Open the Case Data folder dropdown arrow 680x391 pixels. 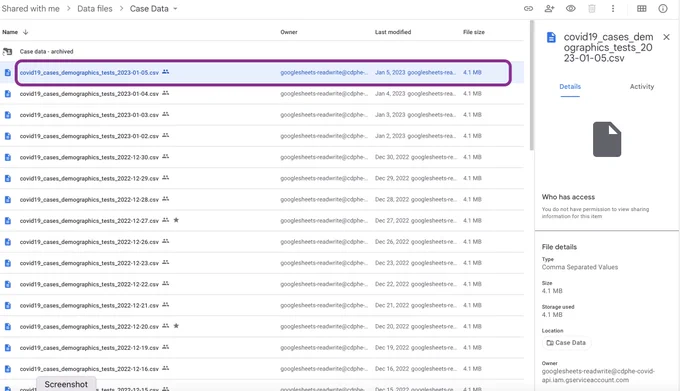point(175,9)
